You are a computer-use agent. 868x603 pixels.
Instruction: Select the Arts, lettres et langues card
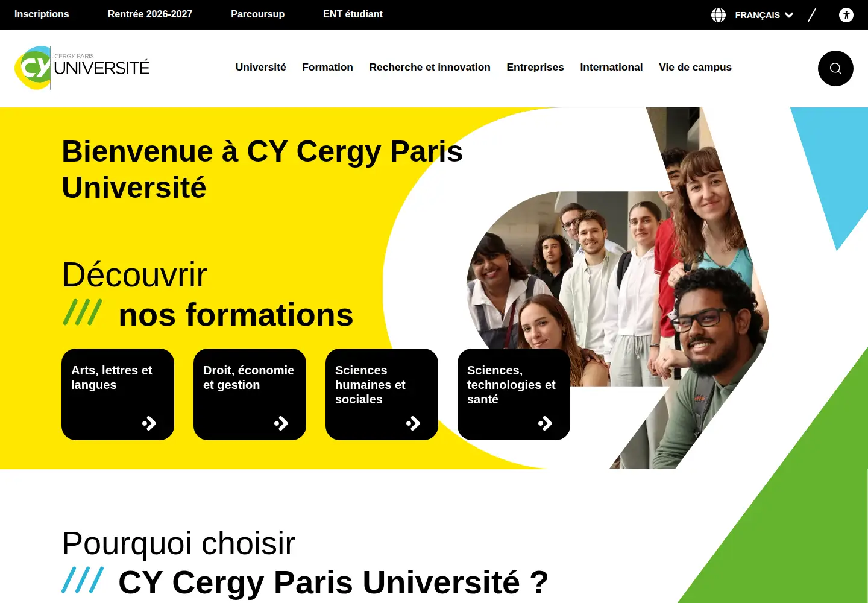(118, 394)
